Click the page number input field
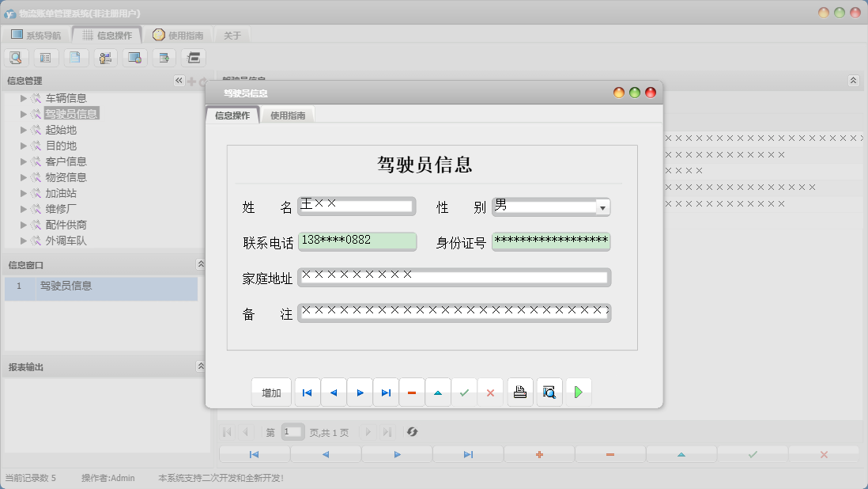 [292, 431]
